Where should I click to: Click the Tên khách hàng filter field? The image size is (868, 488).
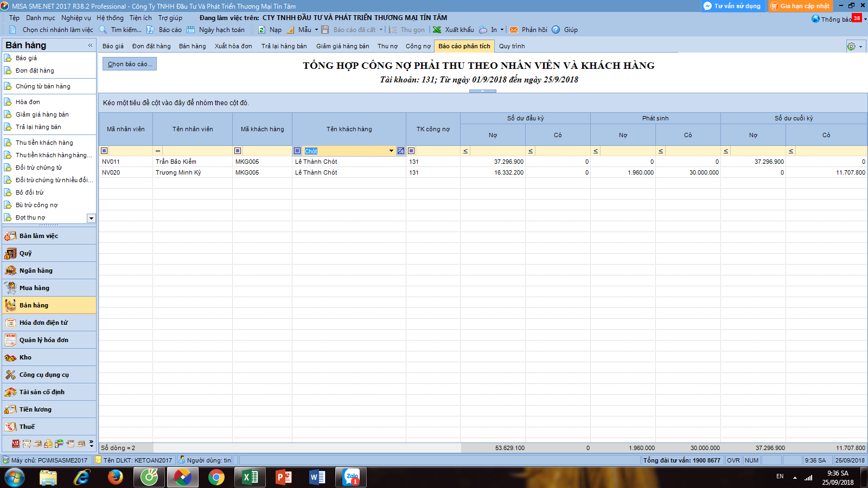tap(344, 151)
